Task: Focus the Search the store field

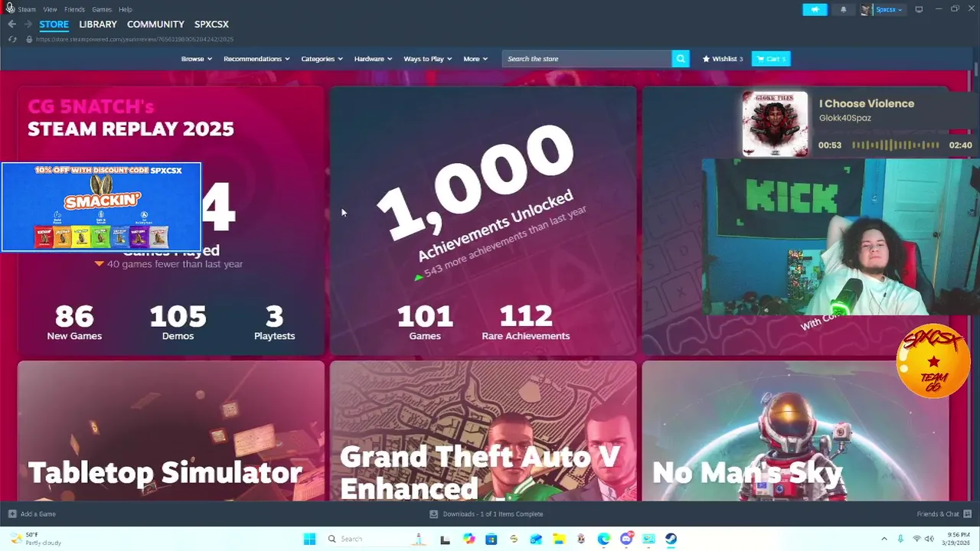Action: click(586, 59)
